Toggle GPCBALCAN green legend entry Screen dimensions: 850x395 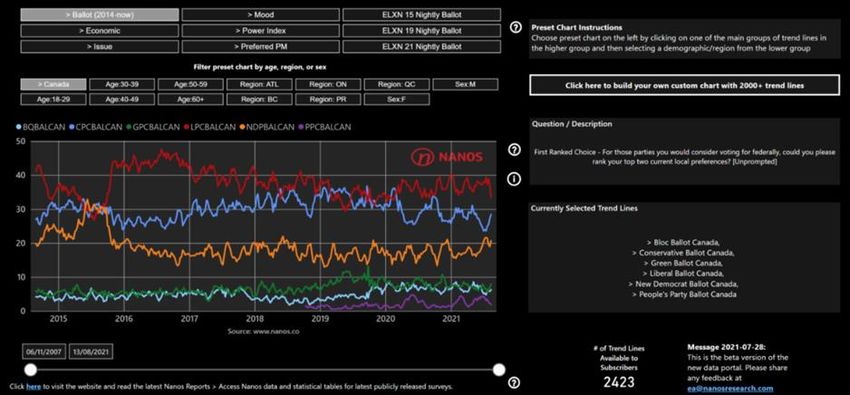153,127
